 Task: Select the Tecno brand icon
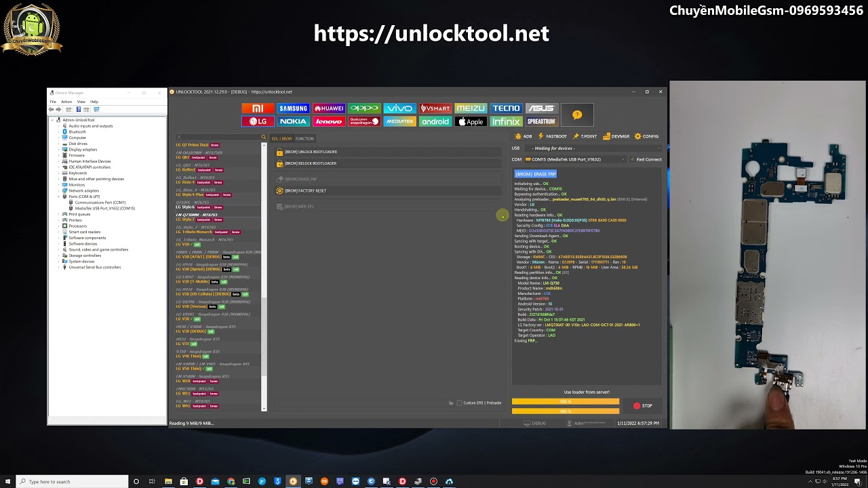506,108
